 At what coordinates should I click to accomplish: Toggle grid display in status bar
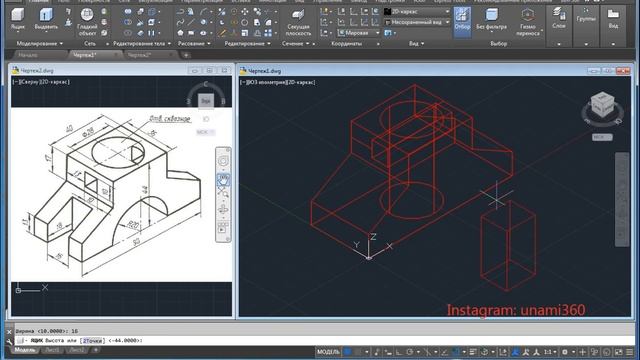tap(347, 352)
